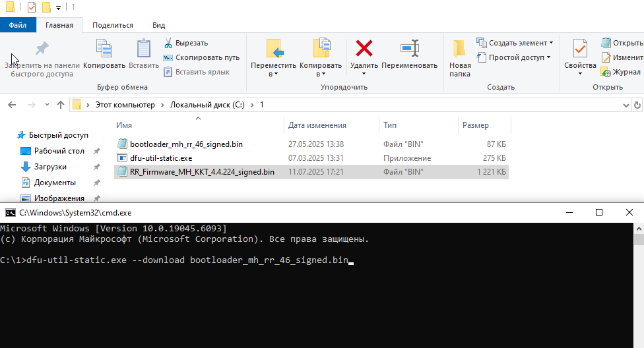Select dfu-util-static.exe in file list
This screenshot has height=348, width=644.
161,158
